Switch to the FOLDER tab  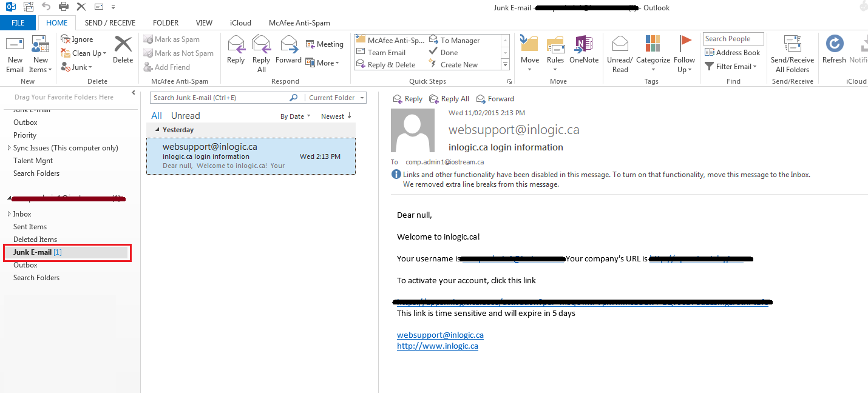166,23
